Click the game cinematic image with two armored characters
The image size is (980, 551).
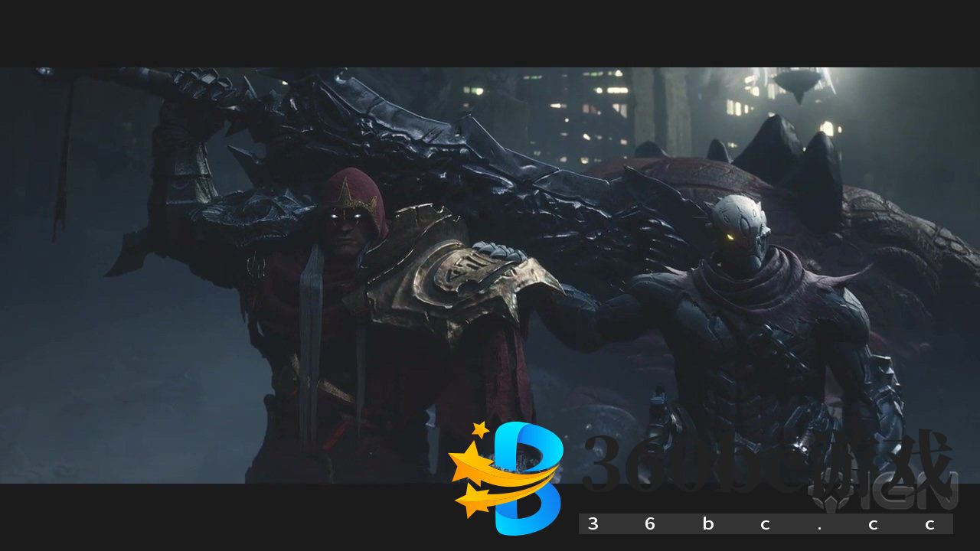point(490,275)
